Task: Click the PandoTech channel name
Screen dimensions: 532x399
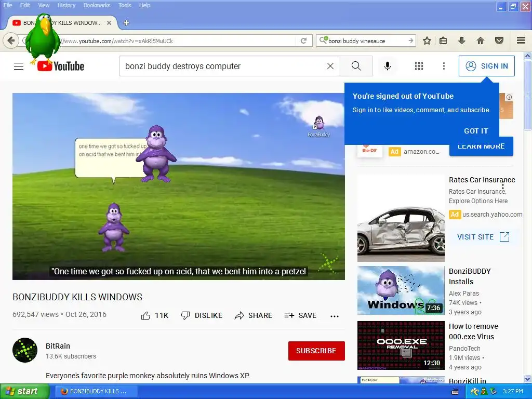Action: coord(464,349)
